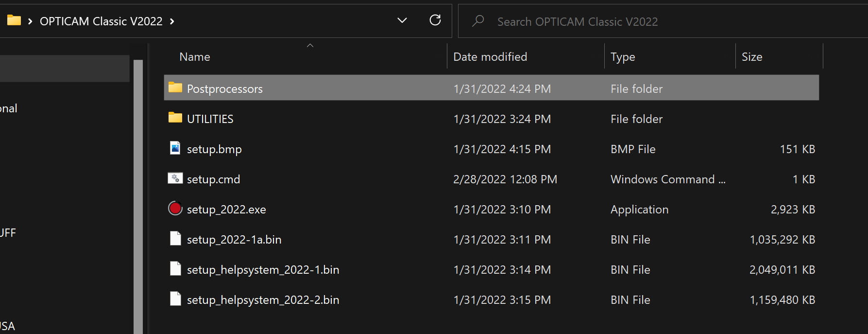Select the UTILITIES folder name

[210, 119]
